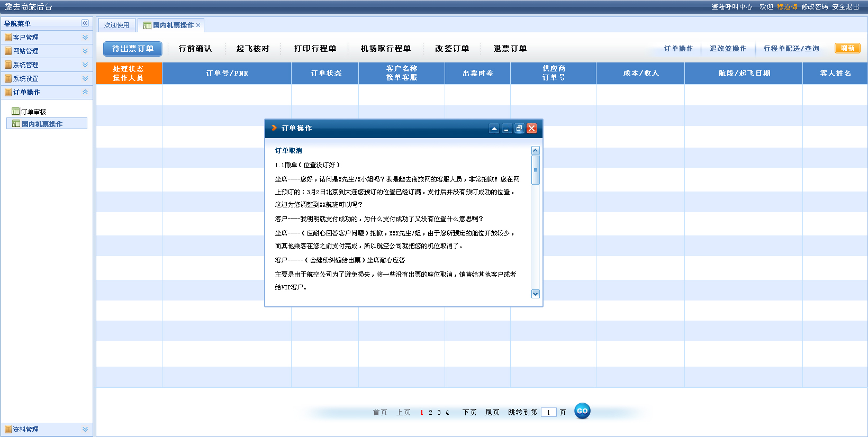
Task: Click the 订单操作 link in the toolbar
Action: 679,49
